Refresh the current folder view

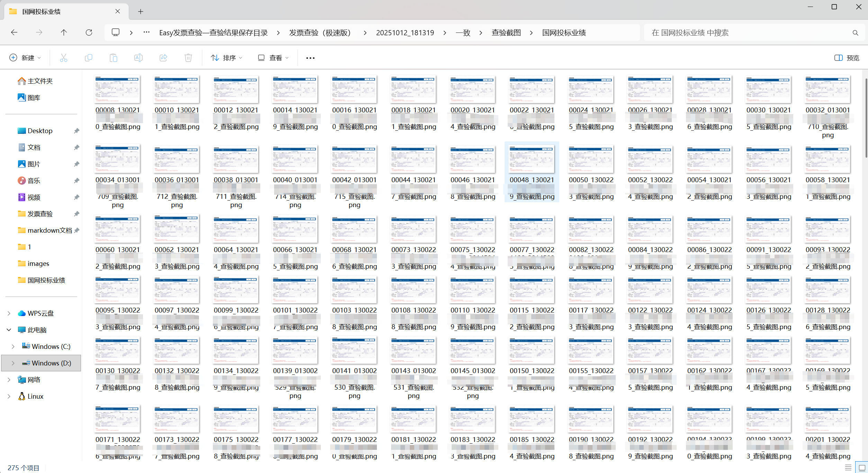point(89,33)
